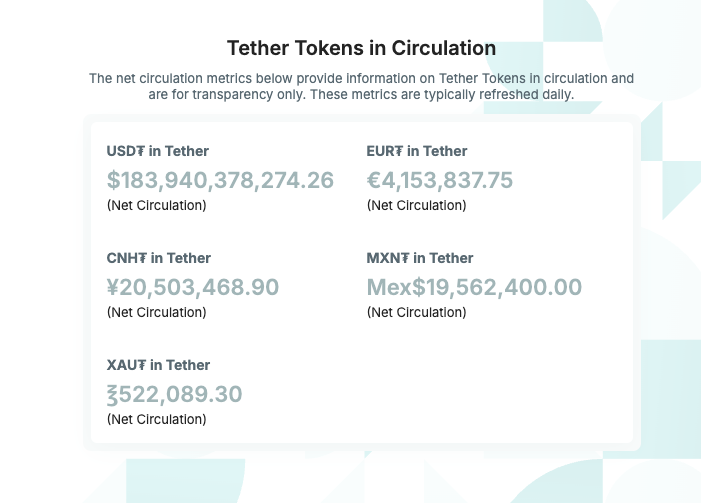Click Net Circulation under the XAU₮ amount
Screen dimensions: 701x503
[x=156, y=419]
